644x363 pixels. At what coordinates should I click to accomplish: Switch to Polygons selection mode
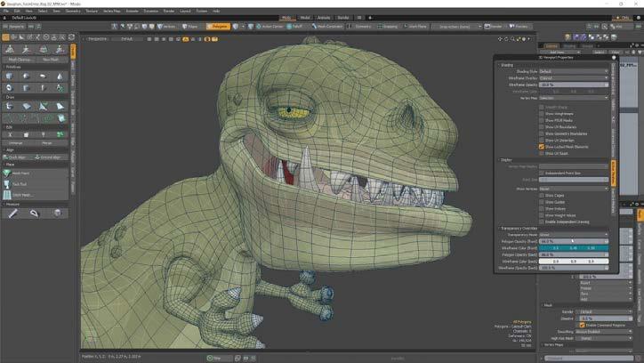click(218, 27)
